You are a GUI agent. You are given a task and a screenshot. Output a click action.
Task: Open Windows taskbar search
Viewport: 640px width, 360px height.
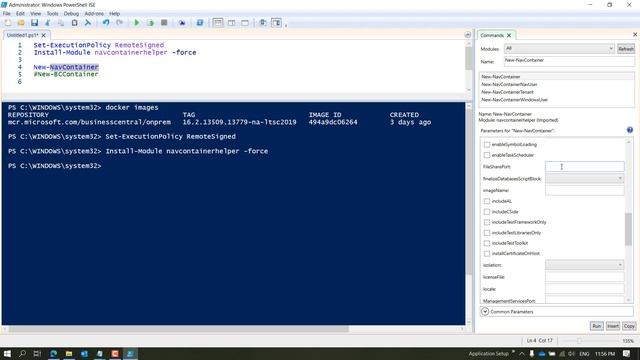point(22,353)
